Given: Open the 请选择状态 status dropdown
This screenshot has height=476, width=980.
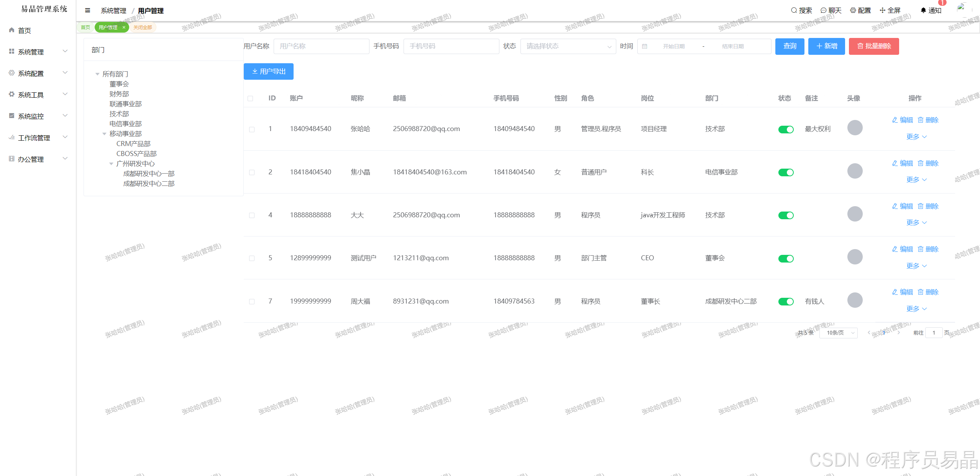Looking at the screenshot, I should click(568, 46).
